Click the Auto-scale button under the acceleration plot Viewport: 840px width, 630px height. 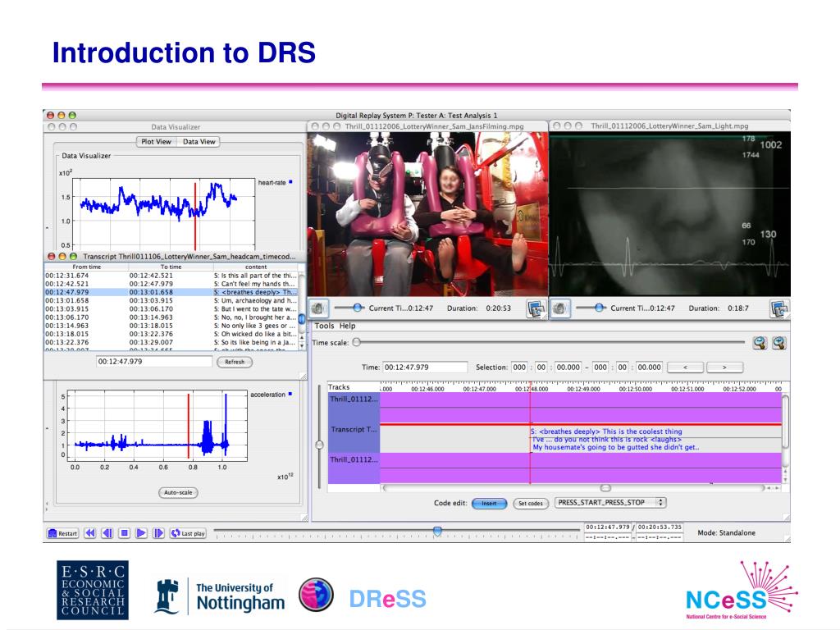coord(178,492)
